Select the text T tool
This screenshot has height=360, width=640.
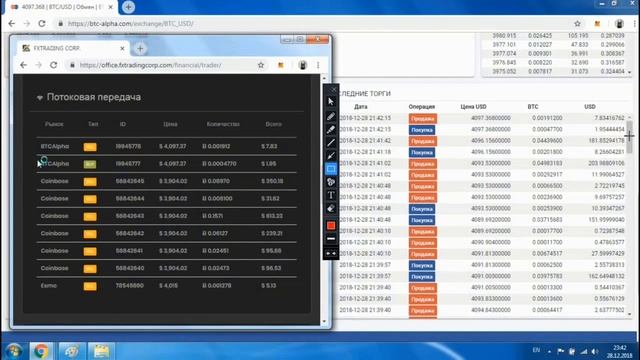331,195
